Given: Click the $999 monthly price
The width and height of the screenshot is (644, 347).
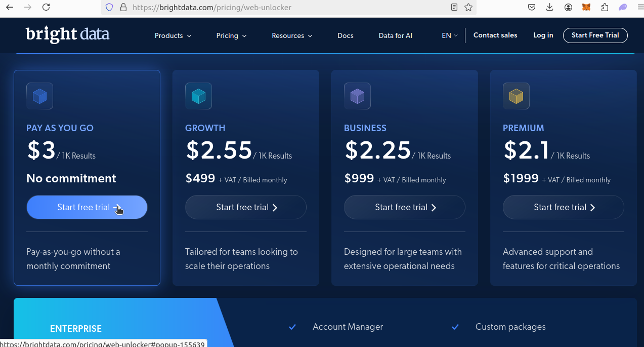Looking at the screenshot, I should (359, 178).
